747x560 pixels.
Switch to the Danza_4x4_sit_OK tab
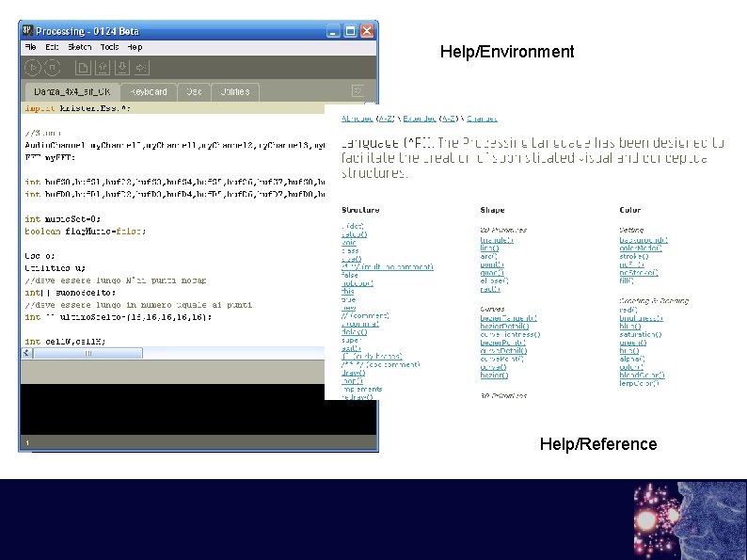(72, 91)
